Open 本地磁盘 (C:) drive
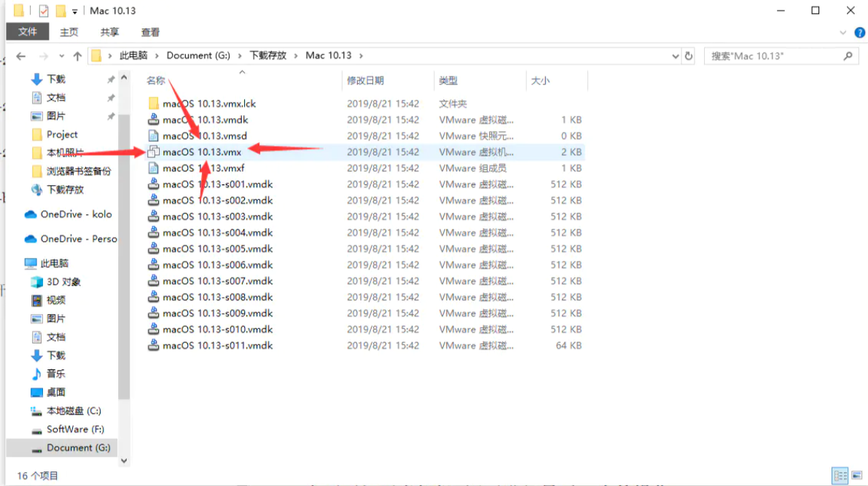The height and width of the screenshot is (486, 868). 74,411
